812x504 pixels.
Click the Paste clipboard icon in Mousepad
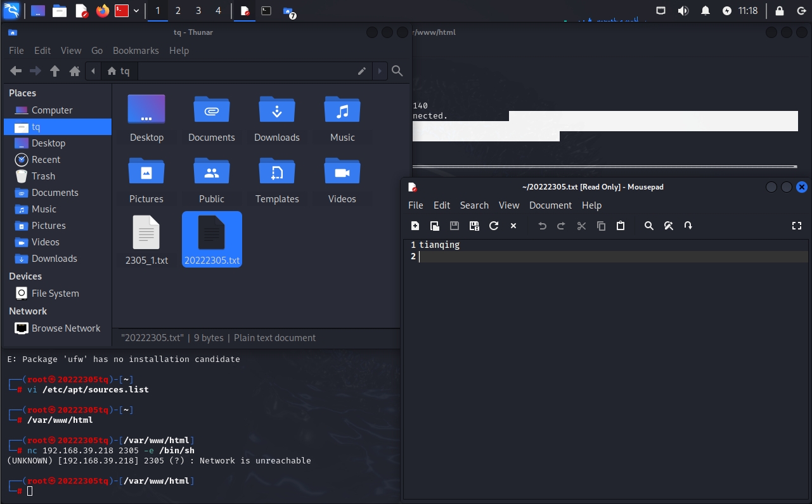click(x=621, y=226)
